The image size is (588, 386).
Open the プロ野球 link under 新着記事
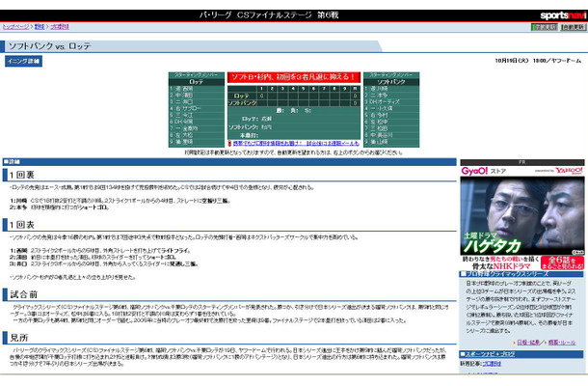(x=492, y=364)
